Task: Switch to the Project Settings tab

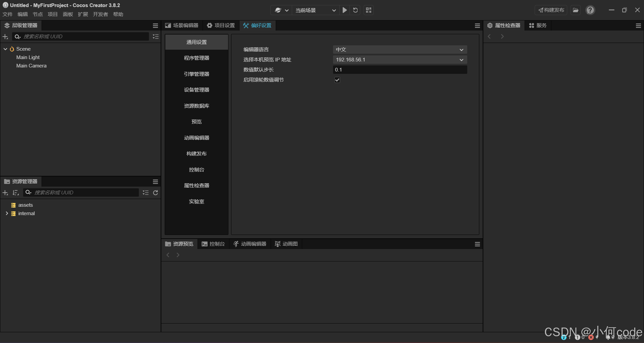Action: [x=221, y=26]
